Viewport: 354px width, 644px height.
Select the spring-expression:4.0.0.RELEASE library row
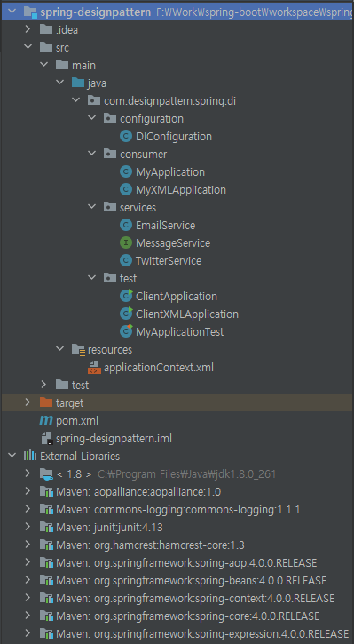coord(177,633)
